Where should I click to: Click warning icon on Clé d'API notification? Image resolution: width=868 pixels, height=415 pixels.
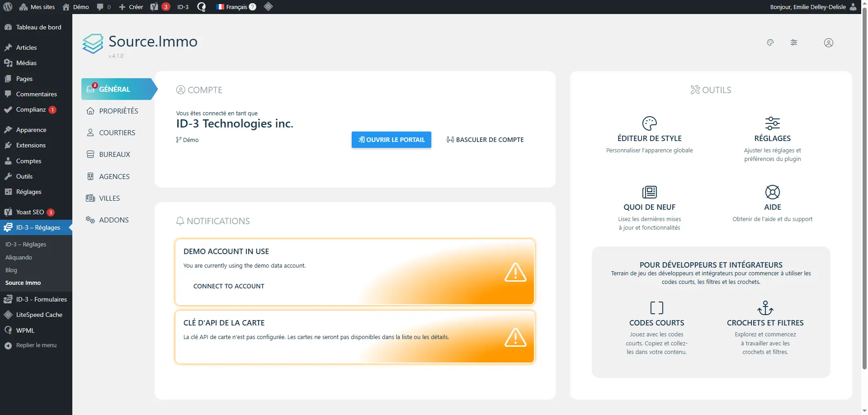point(515,337)
